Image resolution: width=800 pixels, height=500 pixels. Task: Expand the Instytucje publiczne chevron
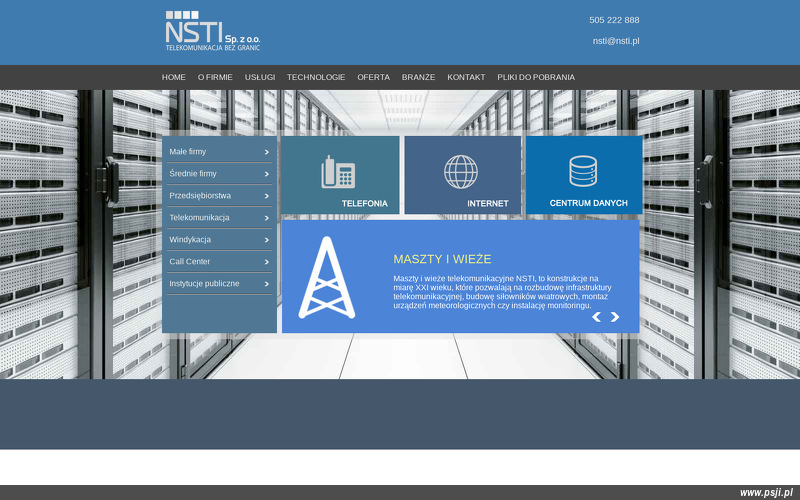[x=266, y=284]
